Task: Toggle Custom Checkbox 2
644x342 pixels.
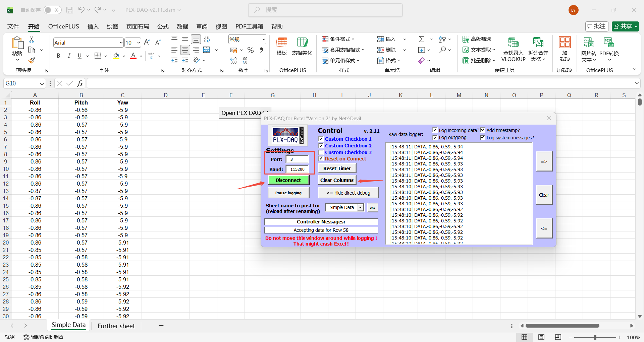Action: click(x=321, y=146)
